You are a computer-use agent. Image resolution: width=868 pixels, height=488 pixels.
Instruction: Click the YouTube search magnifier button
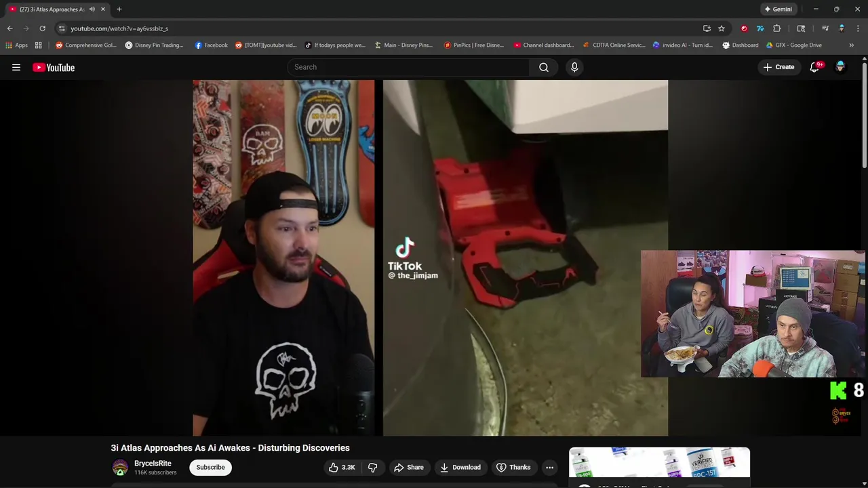[x=544, y=67]
